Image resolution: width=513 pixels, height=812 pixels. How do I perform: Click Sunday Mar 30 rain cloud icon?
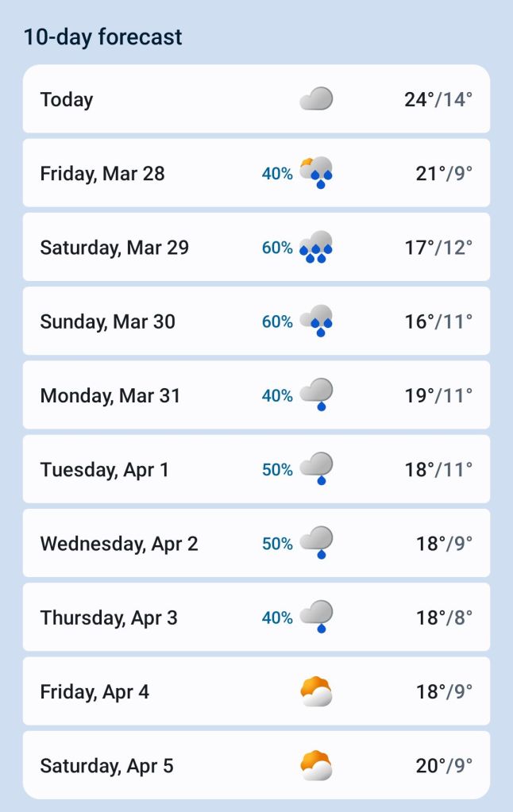pyautogui.click(x=316, y=321)
